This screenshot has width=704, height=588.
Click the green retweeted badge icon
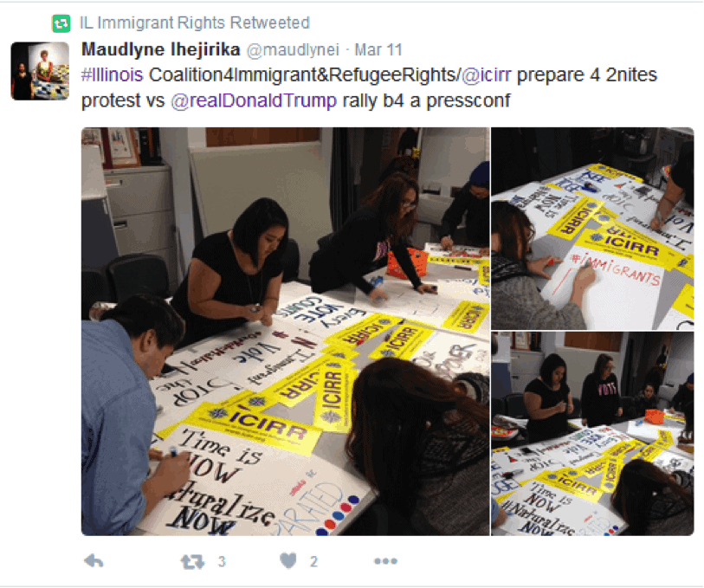pos(61,23)
